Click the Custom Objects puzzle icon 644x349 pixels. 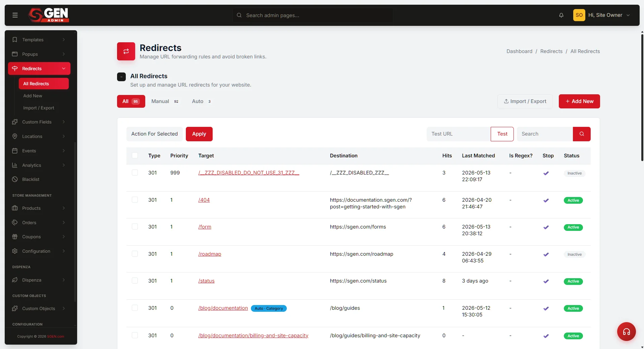(x=15, y=308)
